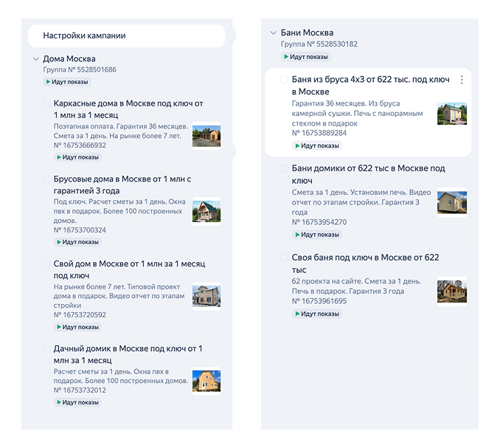Open the ad title Свой дом в Москве от 1 млн
Image resolution: width=500 pixels, height=448 pixels.
click(130, 269)
